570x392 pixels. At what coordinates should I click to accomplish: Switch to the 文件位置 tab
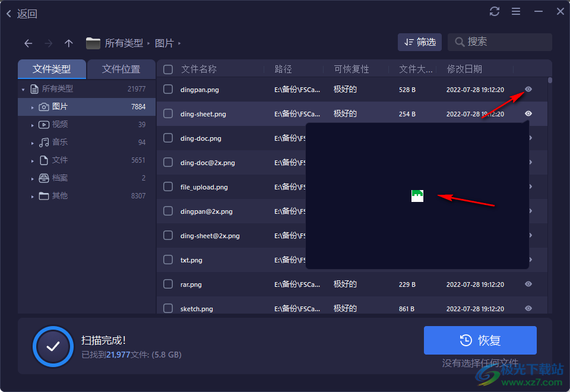[121, 68]
